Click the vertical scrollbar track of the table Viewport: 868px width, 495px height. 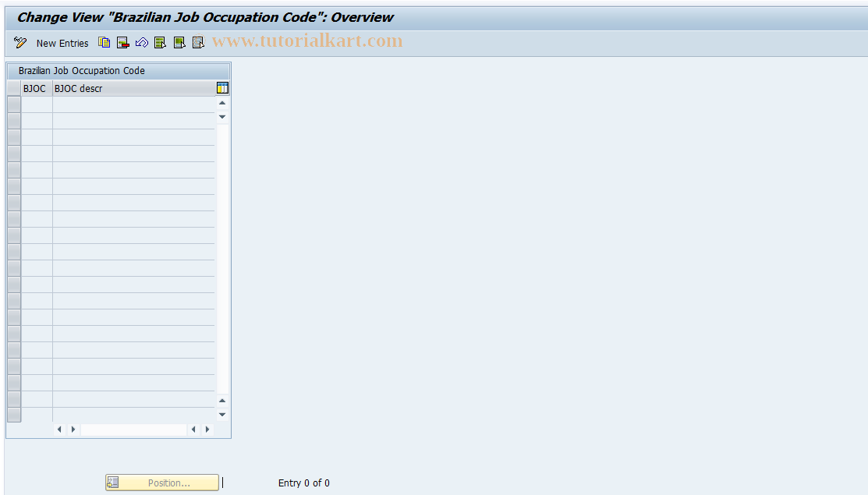[222, 258]
